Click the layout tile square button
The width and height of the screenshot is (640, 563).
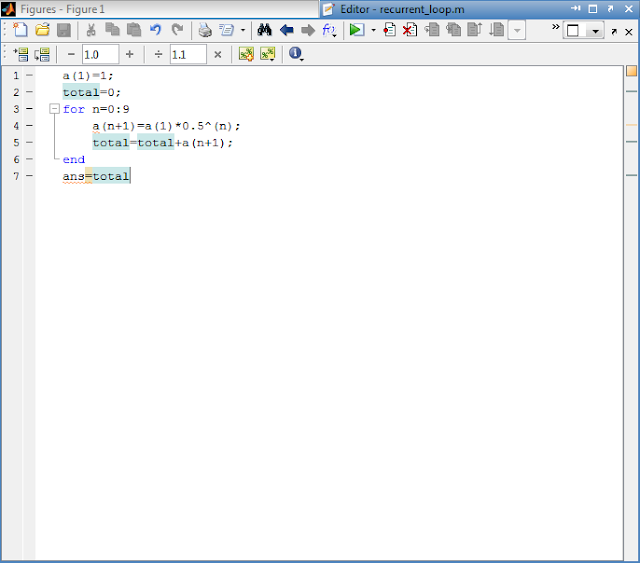pos(573,31)
